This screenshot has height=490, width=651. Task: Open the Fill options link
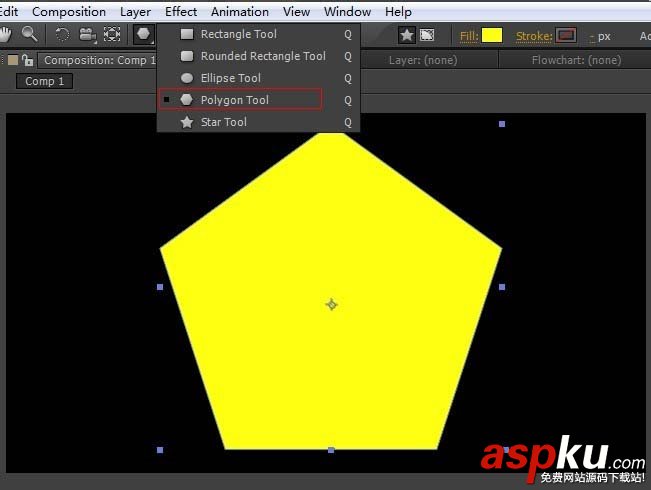(x=469, y=36)
